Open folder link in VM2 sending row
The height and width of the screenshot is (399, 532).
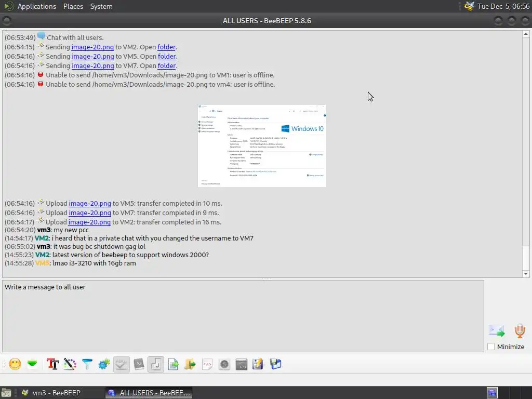point(166,47)
